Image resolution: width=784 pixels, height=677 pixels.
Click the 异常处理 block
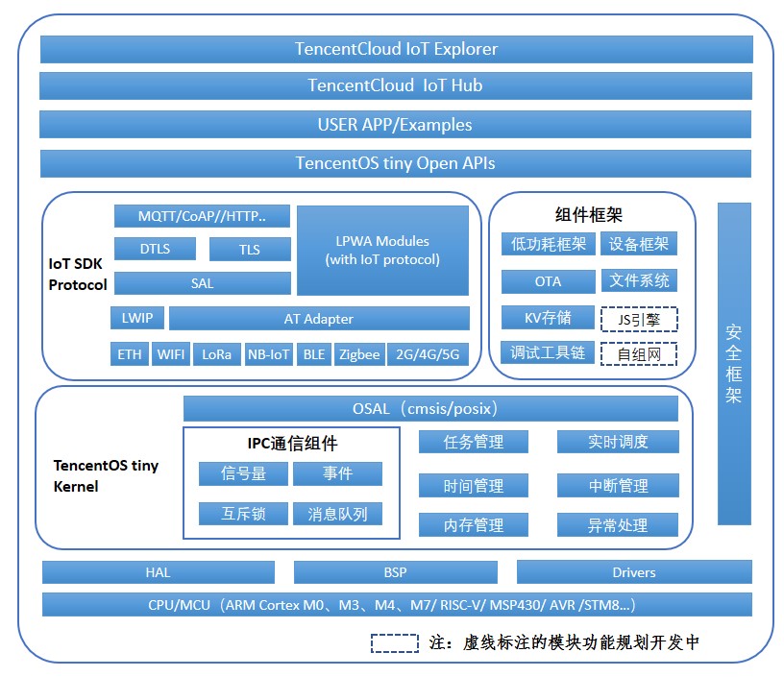click(618, 524)
